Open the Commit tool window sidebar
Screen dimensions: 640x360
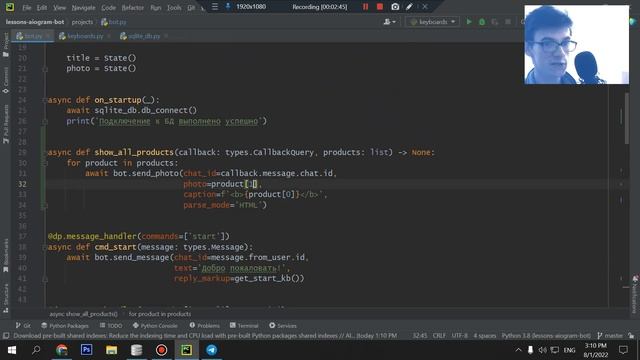coord(5,80)
